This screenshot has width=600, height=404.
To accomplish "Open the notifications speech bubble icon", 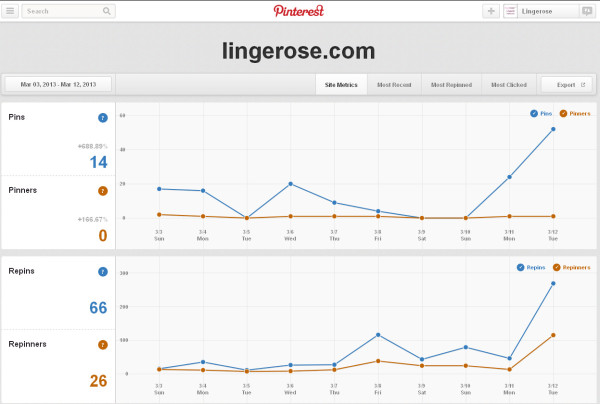I will pos(587,11).
